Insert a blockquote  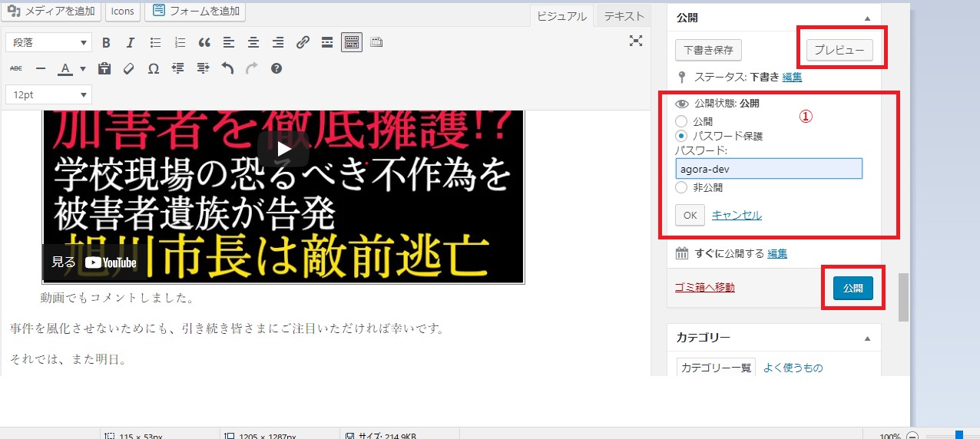tap(204, 43)
